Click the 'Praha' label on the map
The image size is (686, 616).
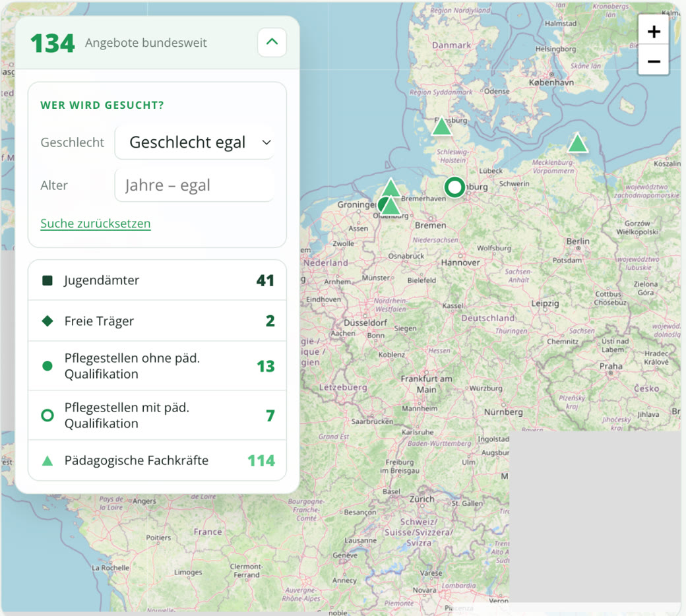[611, 366]
